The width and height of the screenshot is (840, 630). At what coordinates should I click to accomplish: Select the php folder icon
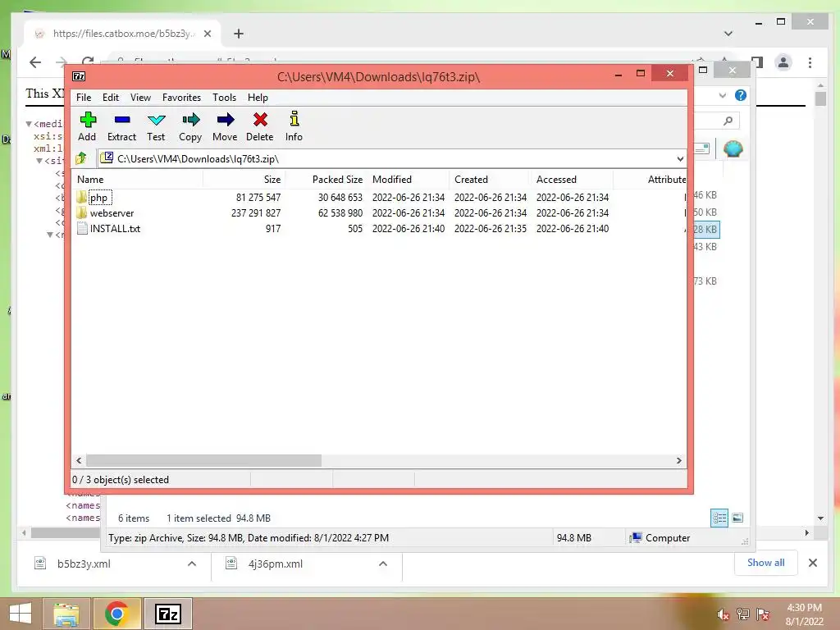pos(81,197)
